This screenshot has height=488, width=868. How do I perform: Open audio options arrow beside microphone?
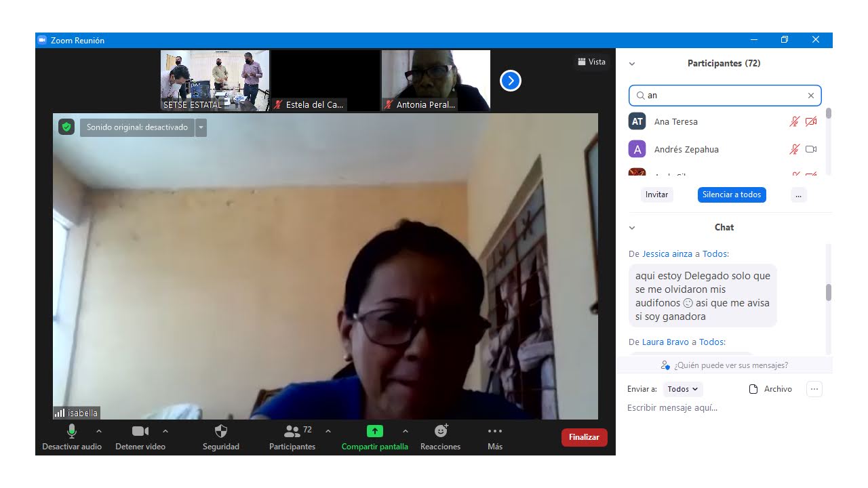[99, 431]
